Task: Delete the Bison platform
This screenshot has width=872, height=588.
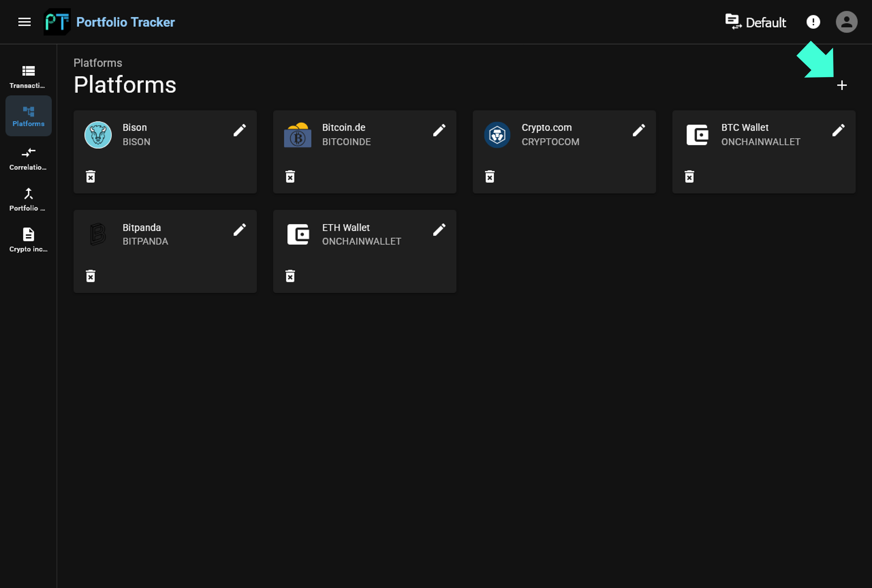Action: point(90,176)
